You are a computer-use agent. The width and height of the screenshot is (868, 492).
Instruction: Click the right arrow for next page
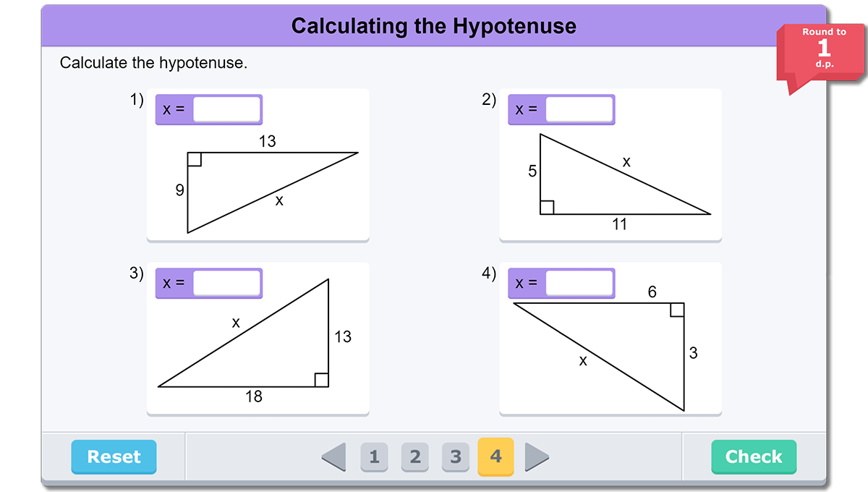pos(537,457)
